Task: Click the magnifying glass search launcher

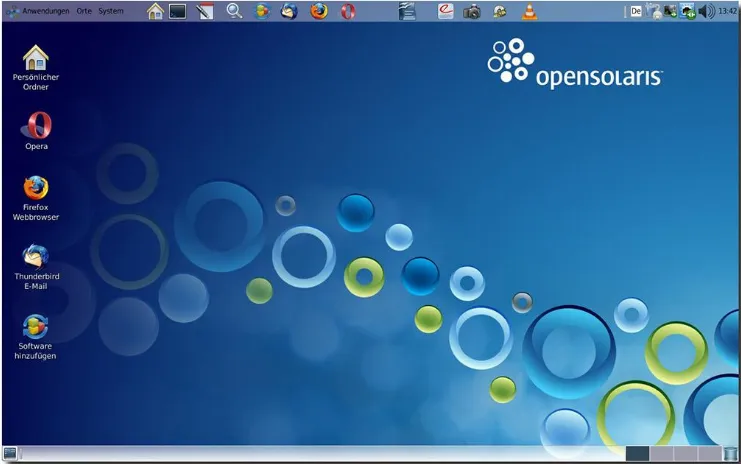Action: point(234,11)
